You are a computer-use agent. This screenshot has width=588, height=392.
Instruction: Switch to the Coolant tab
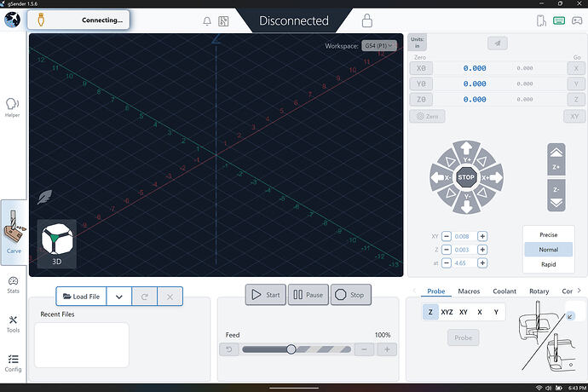504,291
